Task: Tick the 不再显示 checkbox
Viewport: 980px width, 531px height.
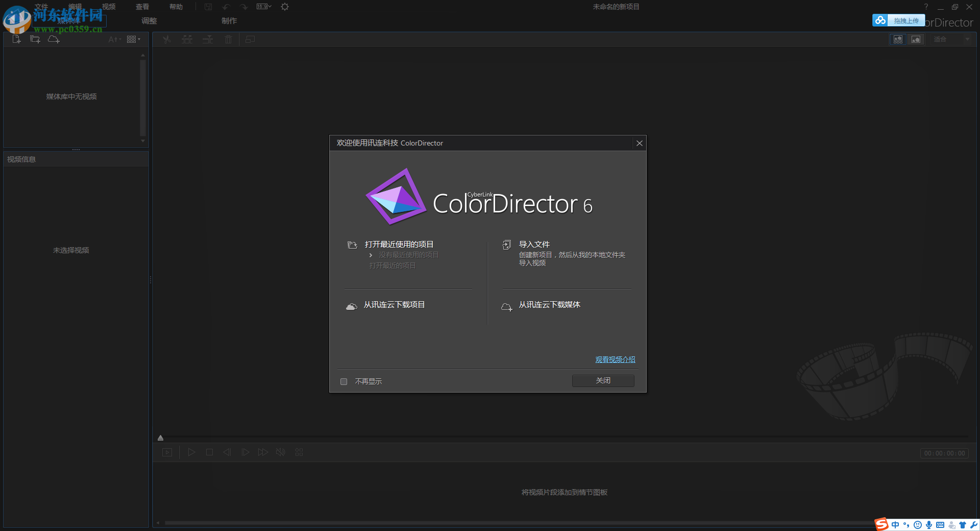Action: click(344, 381)
